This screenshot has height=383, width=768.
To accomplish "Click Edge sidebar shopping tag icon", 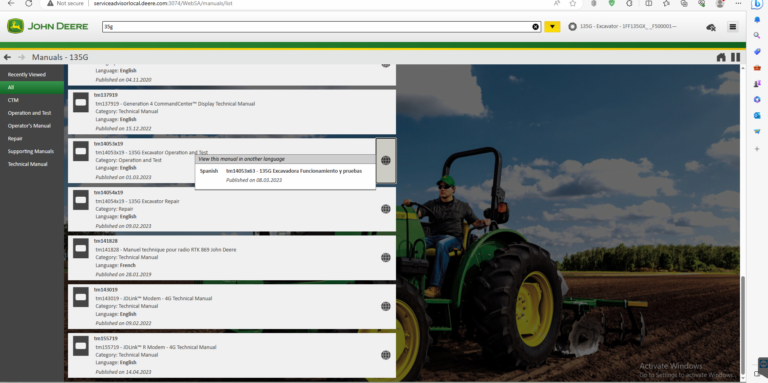I will (757, 51).
